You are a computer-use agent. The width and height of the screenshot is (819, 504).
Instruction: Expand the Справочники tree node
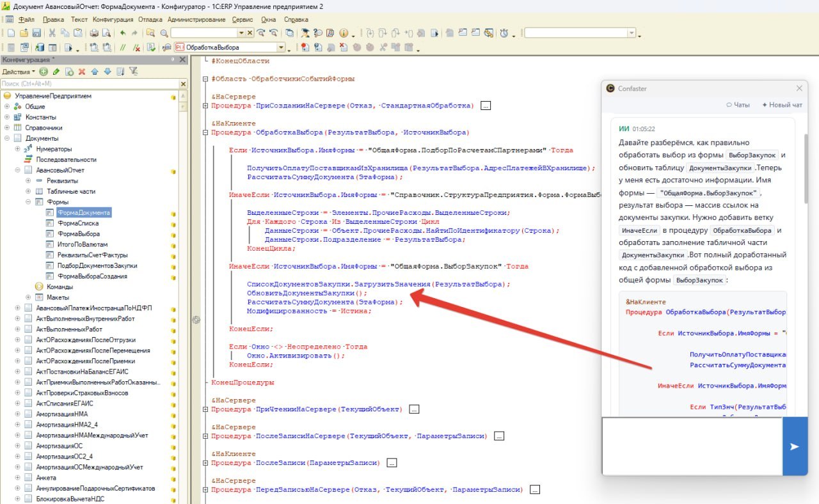7,128
